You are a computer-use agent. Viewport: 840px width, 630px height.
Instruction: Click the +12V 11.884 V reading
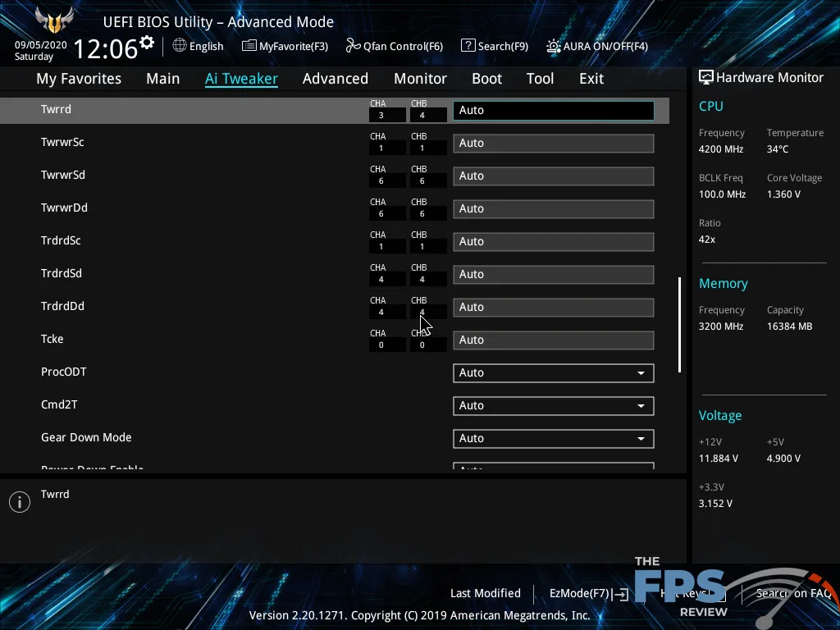tap(719, 459)
